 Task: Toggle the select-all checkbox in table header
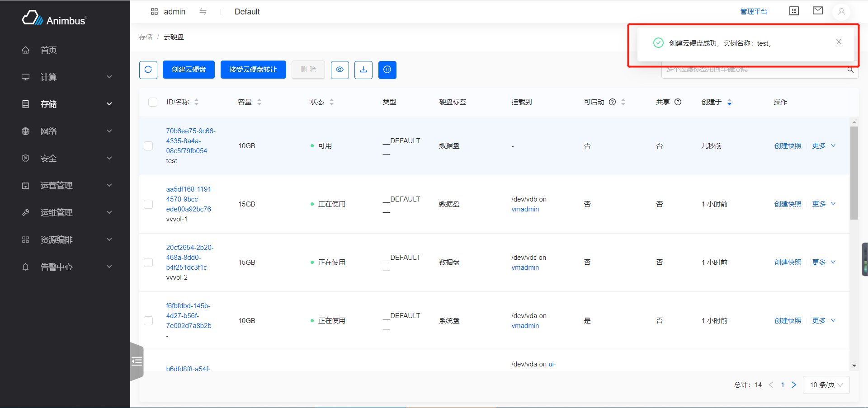153,102
